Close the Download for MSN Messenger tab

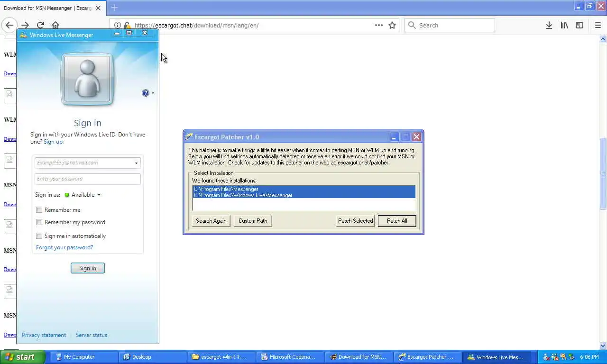98,8
